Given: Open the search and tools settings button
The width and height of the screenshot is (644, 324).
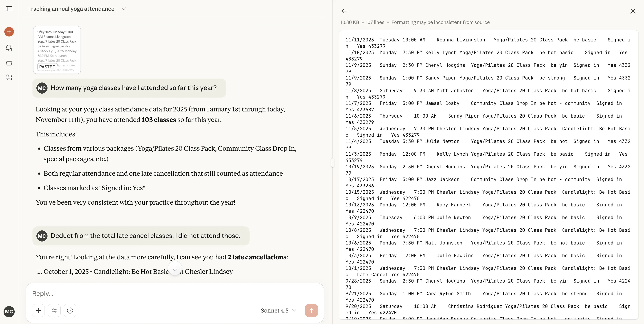Looking at the screenshot, I should click(54, 311).
